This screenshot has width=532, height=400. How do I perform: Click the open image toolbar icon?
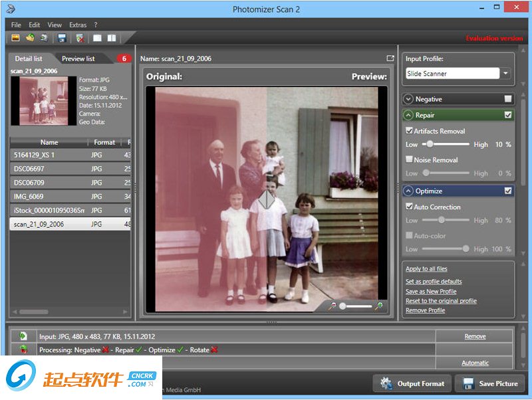(x=15, y=38)
